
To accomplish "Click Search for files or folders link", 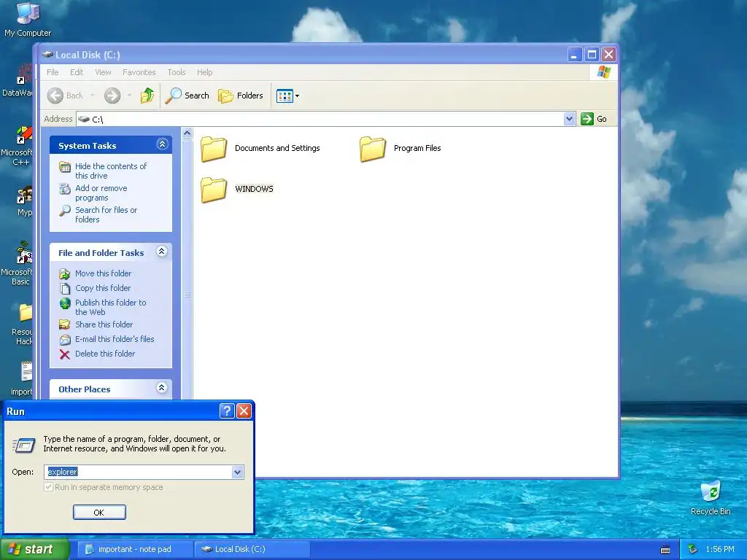I will [x=107, y=215].
